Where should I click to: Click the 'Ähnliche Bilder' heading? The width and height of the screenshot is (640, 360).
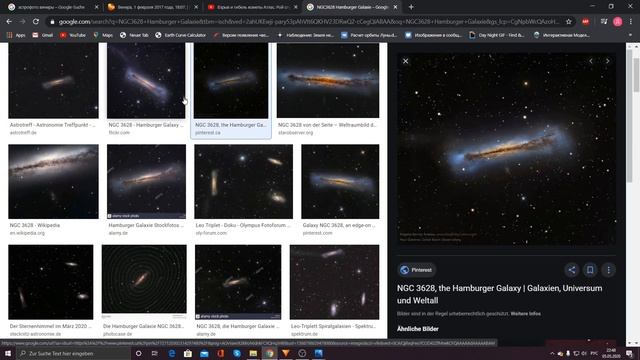pyautogui.click(x=418, y=329)
